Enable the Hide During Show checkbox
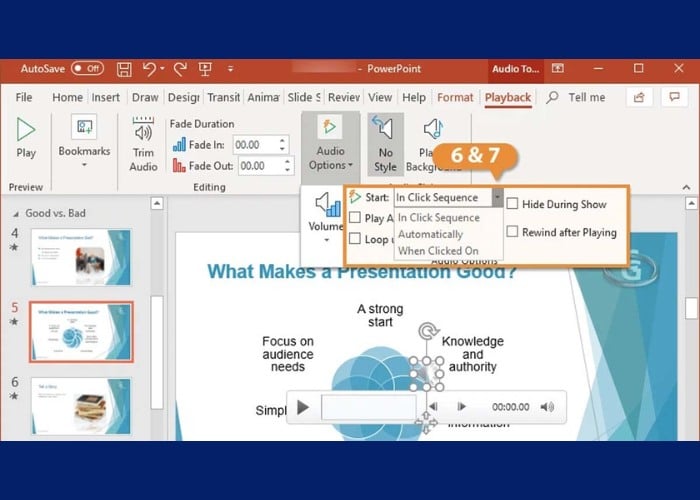700x500 pixels. pos(513,204)
